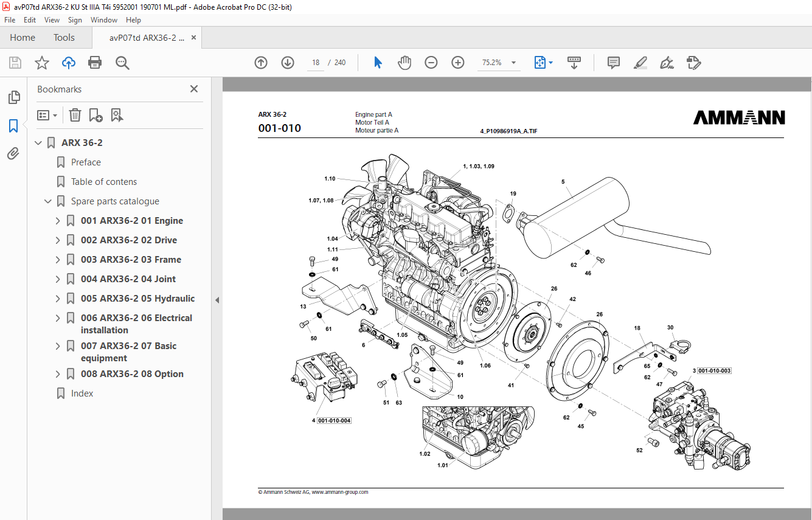
Task: Open the Preface bookmark
Action: [86, 162]
